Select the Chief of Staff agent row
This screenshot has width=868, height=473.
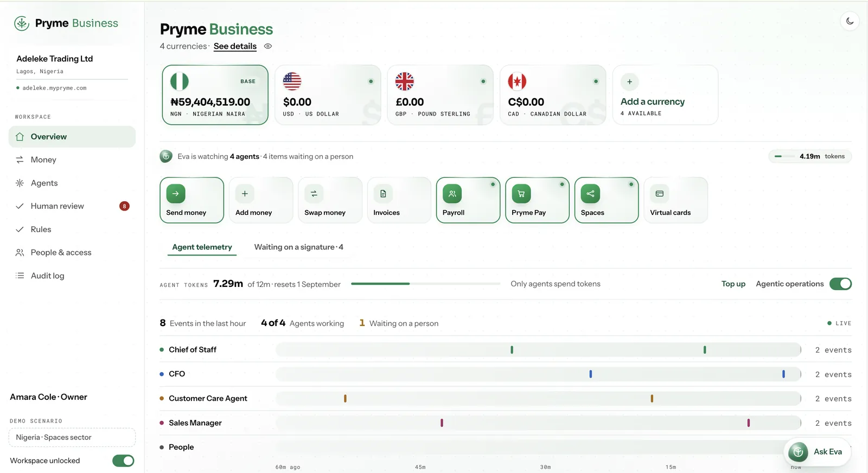pos(506,350)
